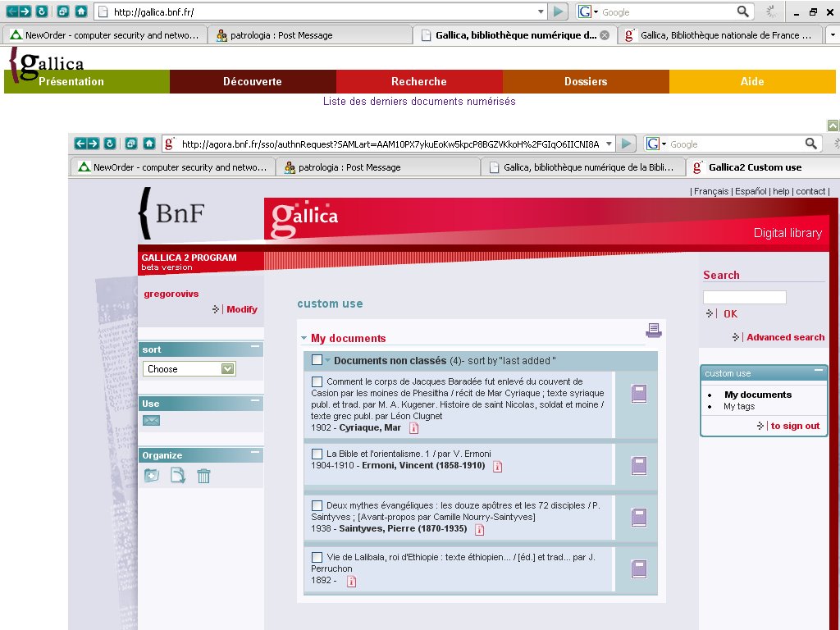This screenshot has height=630, width=840.
Task: Click the go arrow beside the gallica.bnf.fr address
Action: 558,11
